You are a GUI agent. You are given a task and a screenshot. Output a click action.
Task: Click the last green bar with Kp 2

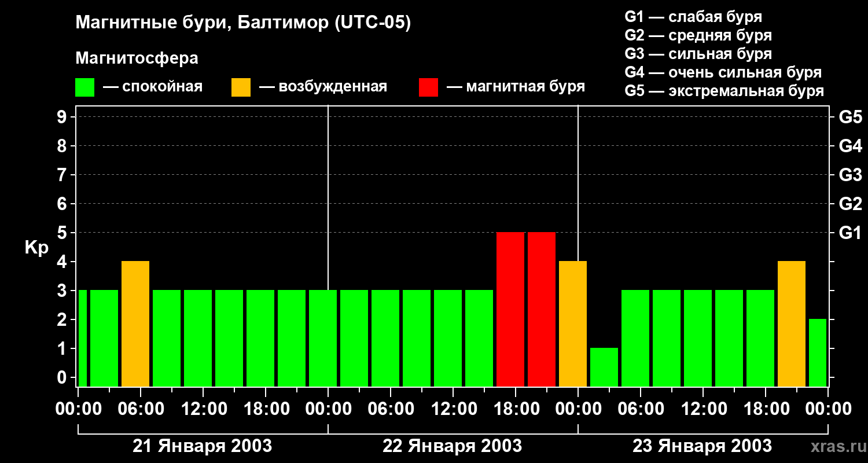tap(817, 352)
